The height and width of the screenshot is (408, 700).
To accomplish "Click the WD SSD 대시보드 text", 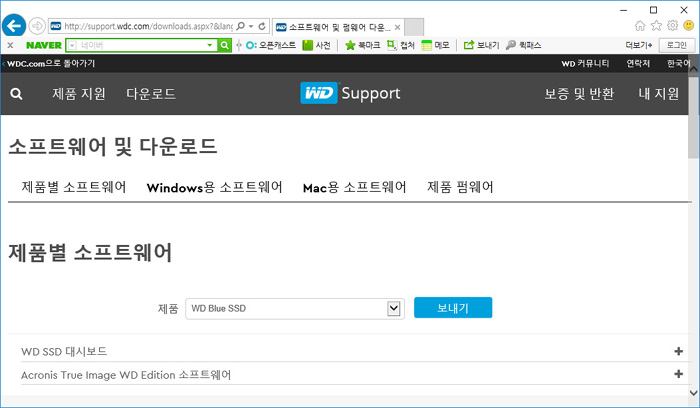I will click(64, 352).
